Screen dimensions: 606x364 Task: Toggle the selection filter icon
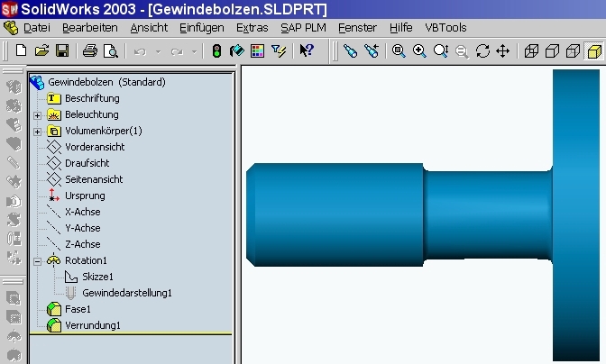pos(279,50)
